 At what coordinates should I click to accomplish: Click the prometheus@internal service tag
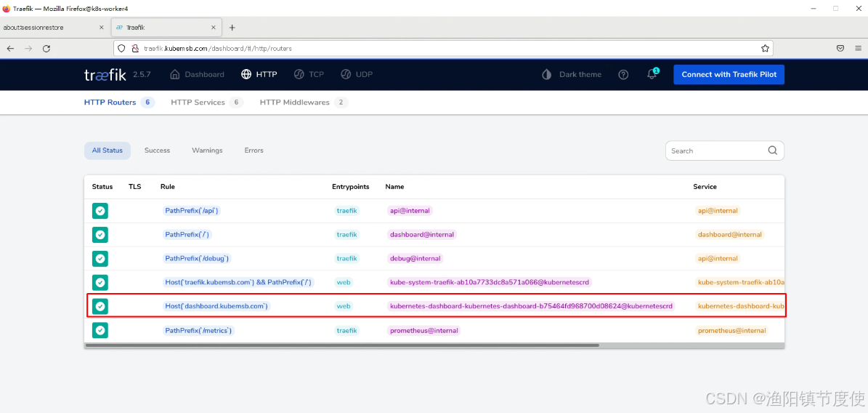click(x=732, y=330)
